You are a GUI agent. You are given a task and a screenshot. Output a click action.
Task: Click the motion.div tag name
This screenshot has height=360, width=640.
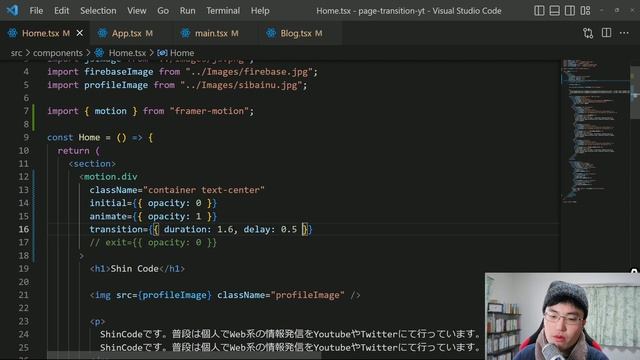pos(111,177)
